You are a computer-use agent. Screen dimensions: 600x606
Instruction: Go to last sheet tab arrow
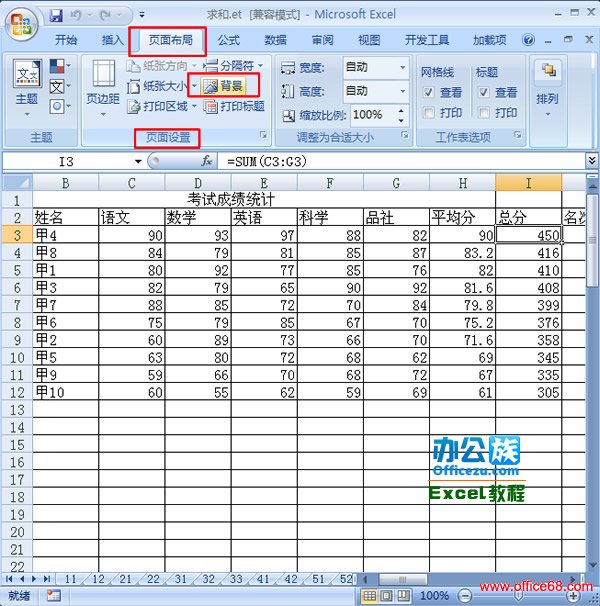click(47, 579)
